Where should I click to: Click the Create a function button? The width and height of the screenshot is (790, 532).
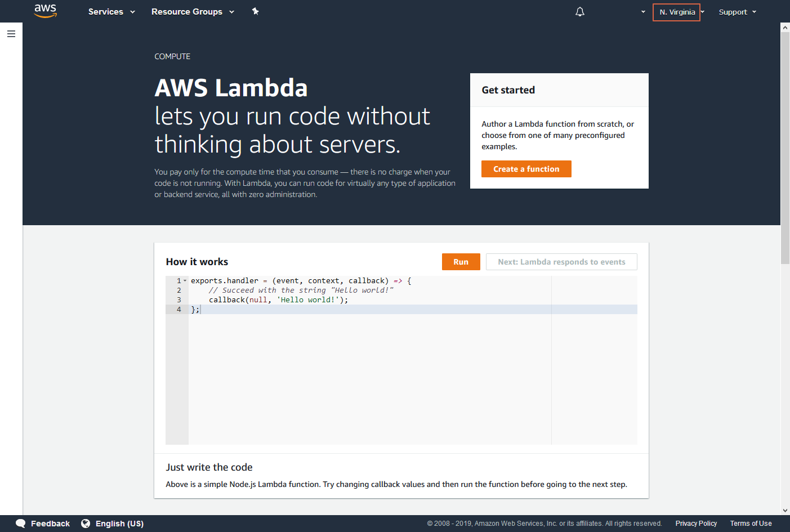526,169
